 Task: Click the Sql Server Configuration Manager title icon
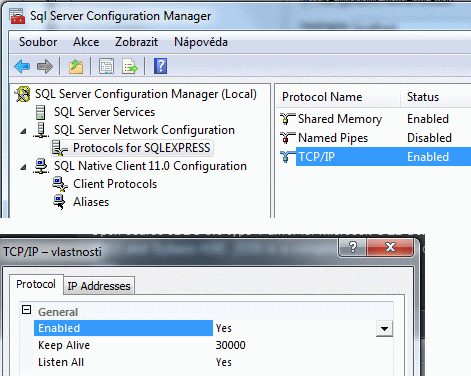click(x=17, y=16)
